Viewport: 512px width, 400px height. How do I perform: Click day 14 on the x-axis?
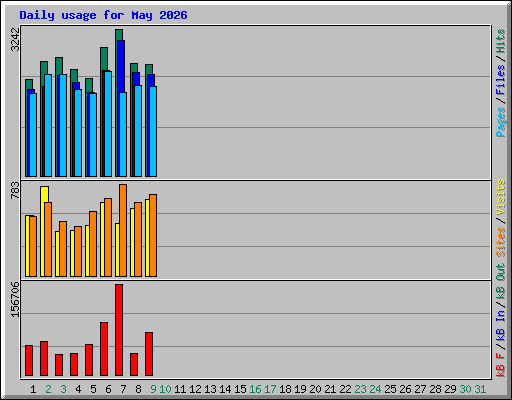(x=225, y=389)
